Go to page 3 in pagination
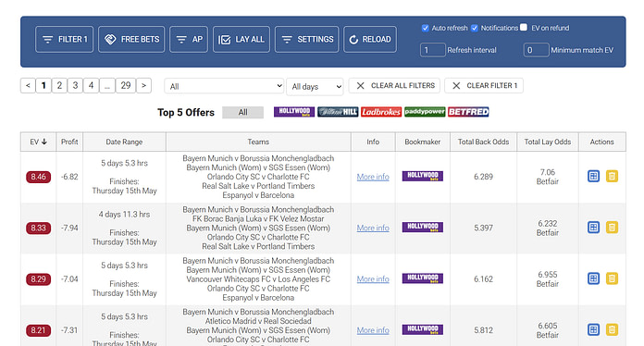Screen dimensions: 644x346 coord(75,85)
